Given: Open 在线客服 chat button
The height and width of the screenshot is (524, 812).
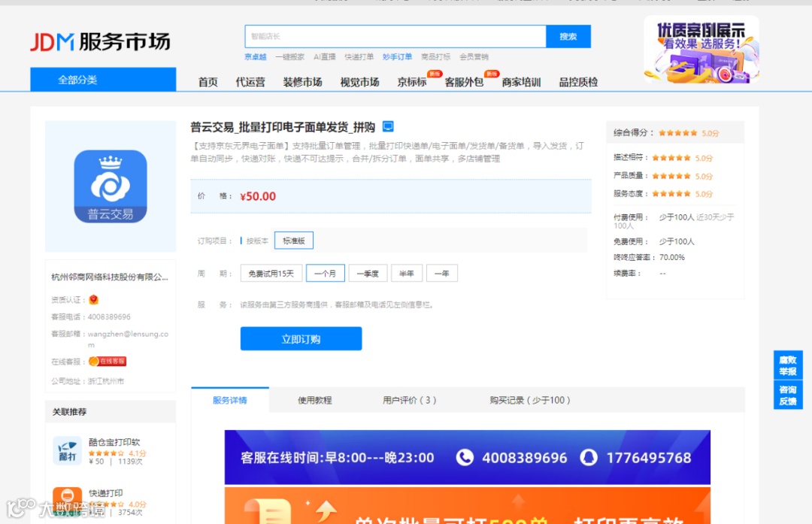Looking at the screenshot, I should point(108,362).
